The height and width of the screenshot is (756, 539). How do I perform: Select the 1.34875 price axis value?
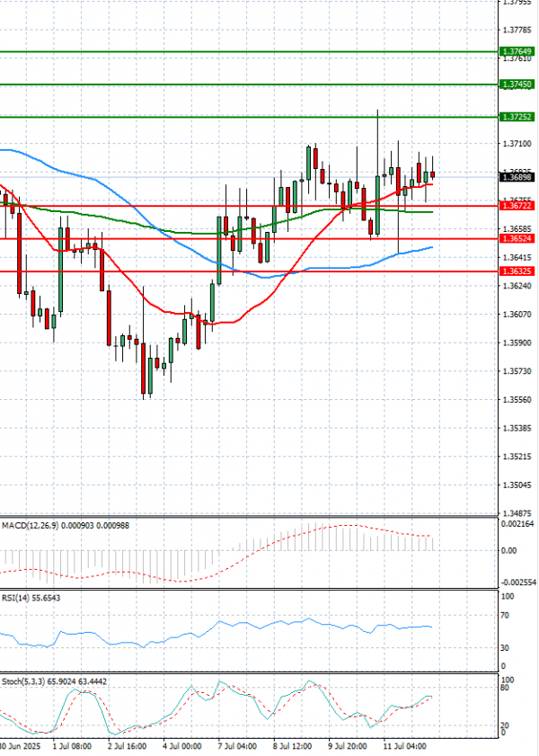tap(517, 513)
